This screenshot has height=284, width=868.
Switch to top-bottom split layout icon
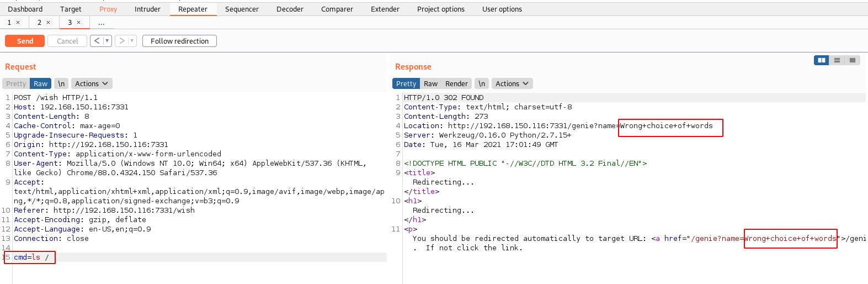click(837, 60)
